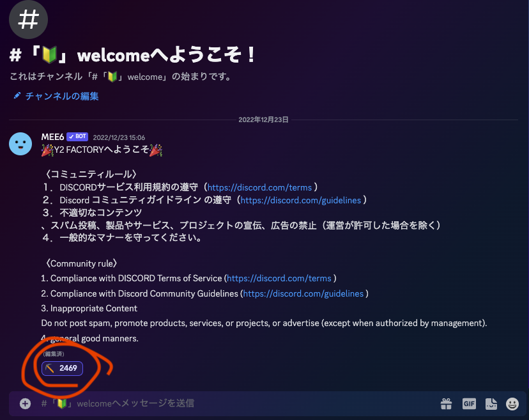Click the これはチャンネル…の始まりです subtitle
The image size is (529, 420).
(x=121, y=77)
